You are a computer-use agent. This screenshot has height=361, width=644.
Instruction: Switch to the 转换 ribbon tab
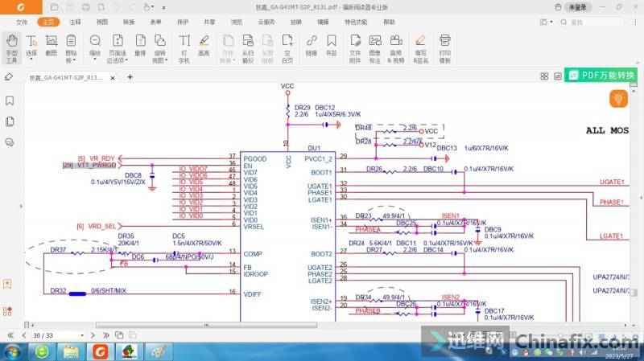pyautogui.click(x=129, y=23)
